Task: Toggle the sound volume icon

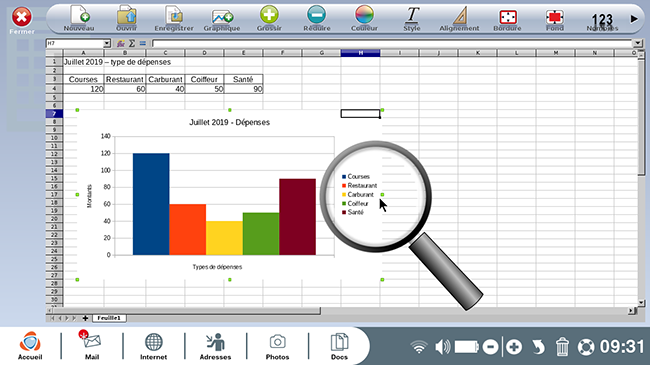Action: pos(442,346)
